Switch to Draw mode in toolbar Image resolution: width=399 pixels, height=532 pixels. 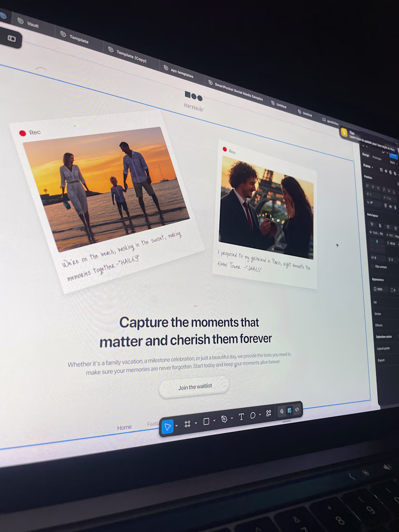[x=281, y=411]
